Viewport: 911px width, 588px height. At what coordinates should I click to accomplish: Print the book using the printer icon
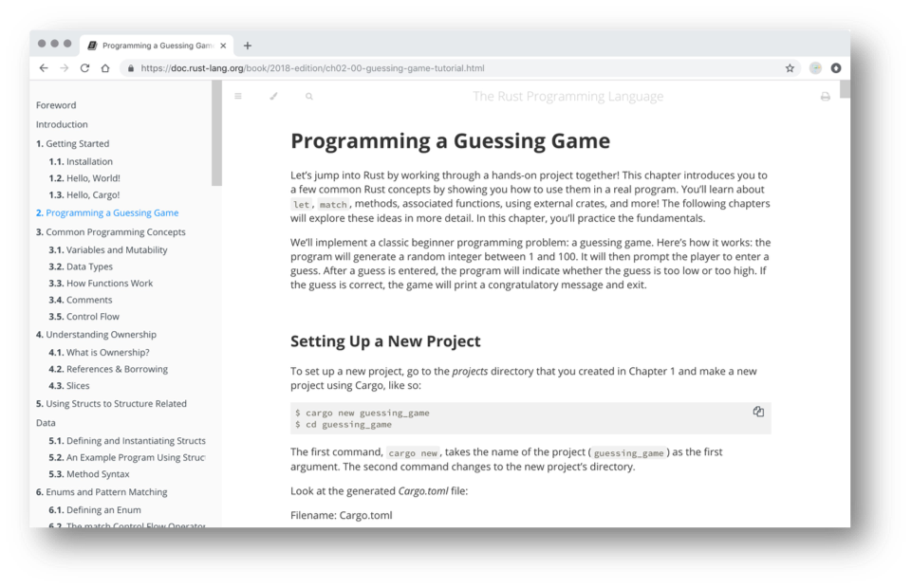coord(825,97)
